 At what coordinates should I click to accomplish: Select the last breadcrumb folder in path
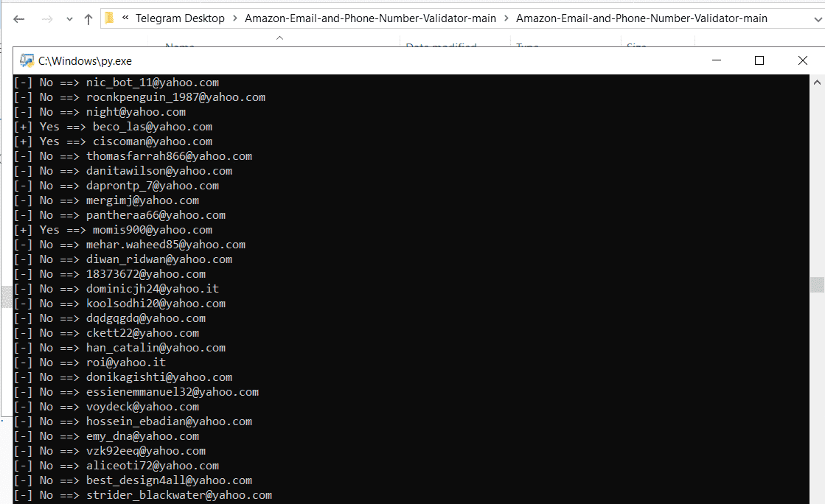point(641,18)
